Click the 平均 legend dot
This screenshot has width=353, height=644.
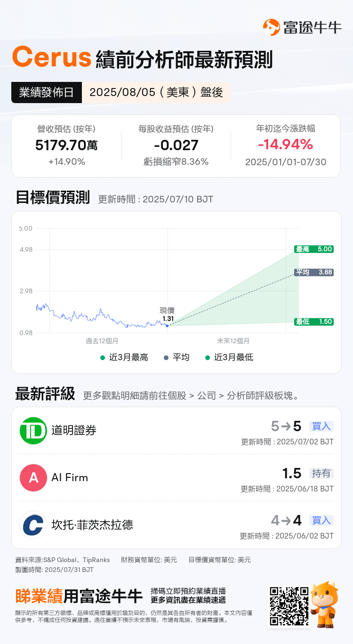[166, 358]
